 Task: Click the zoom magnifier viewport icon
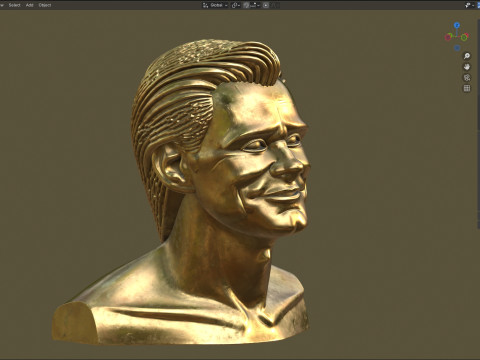pyautogui.click(x=467, y=56)
